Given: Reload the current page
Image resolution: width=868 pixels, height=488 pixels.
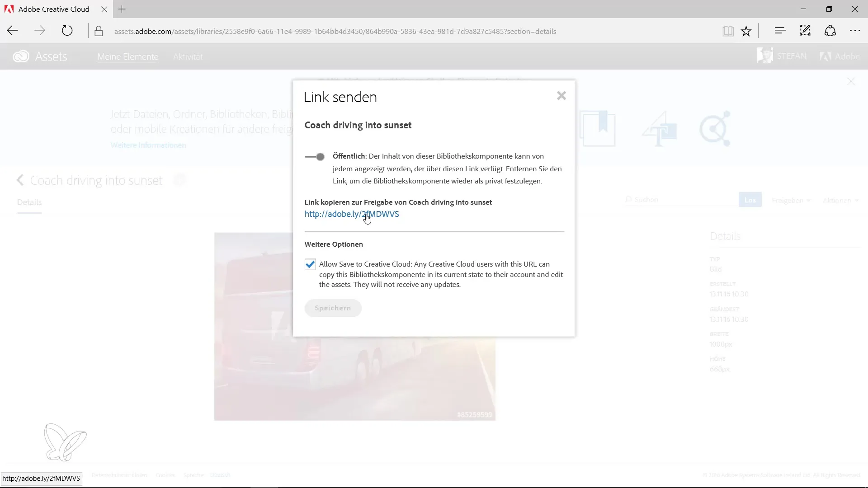Looking at the screenshot, I should point(67,31).
